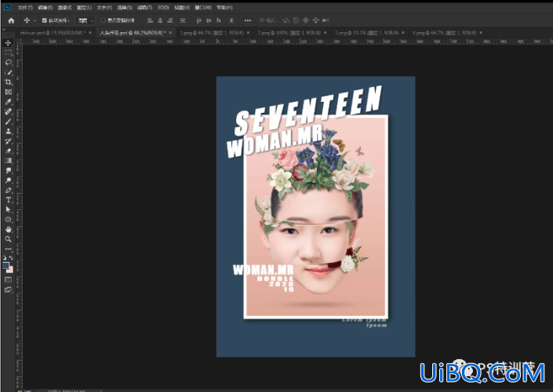
Task: Click the 3D pan mode icon
Action: pyautogui.click(x=306, y=20)
